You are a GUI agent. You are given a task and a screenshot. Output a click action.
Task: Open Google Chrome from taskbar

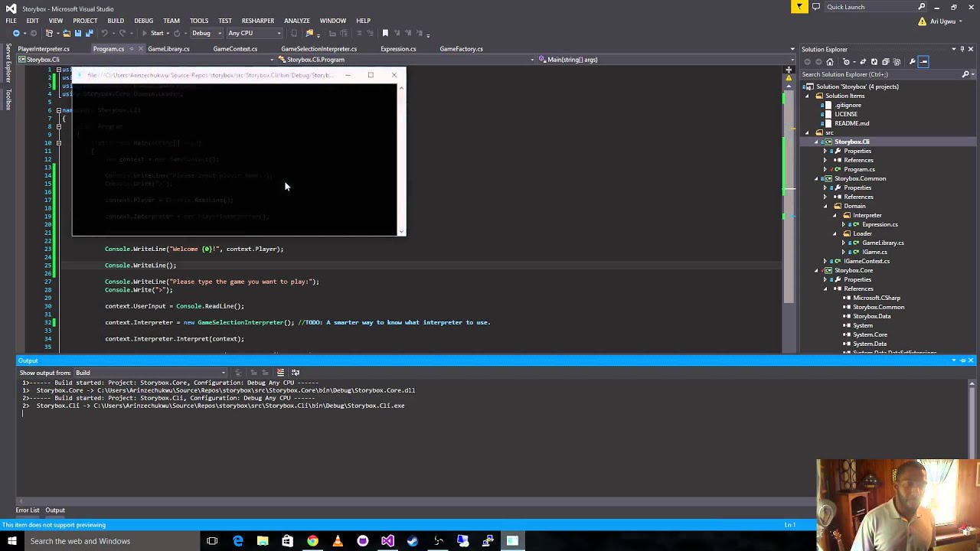[x=312, y=541]
